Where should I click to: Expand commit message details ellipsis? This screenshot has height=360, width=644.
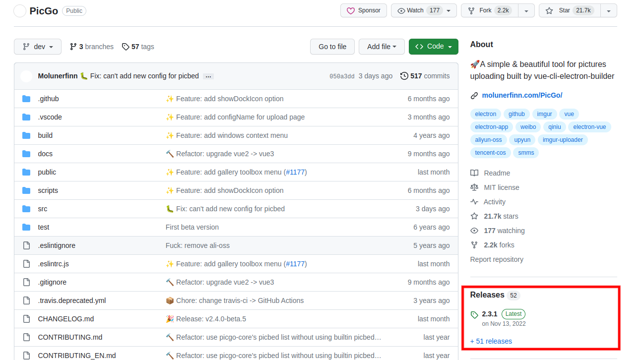pos(208,76)
